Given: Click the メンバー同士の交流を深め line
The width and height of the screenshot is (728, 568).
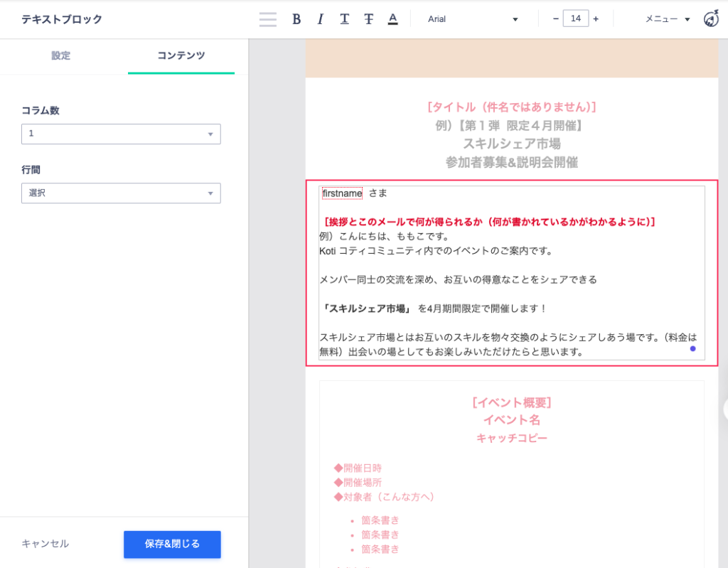Looking at the screenshot, I should click(459, 279).
